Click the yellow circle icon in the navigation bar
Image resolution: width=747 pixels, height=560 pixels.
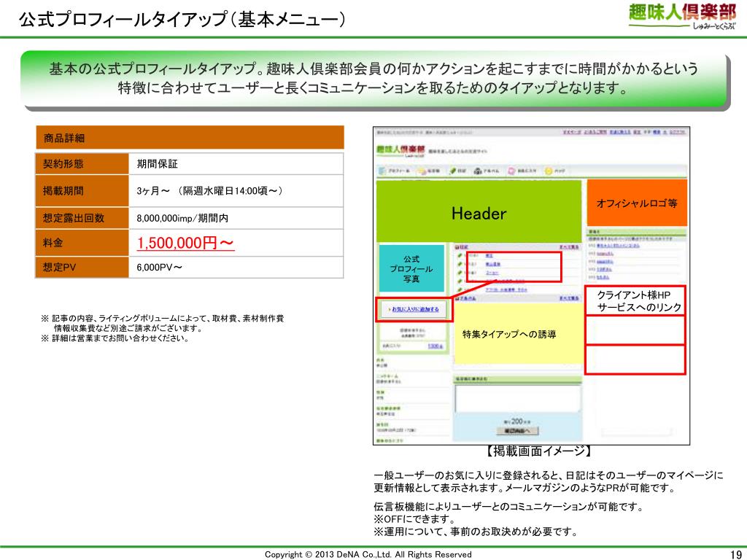pyautogui.click(x=549, y=171)
